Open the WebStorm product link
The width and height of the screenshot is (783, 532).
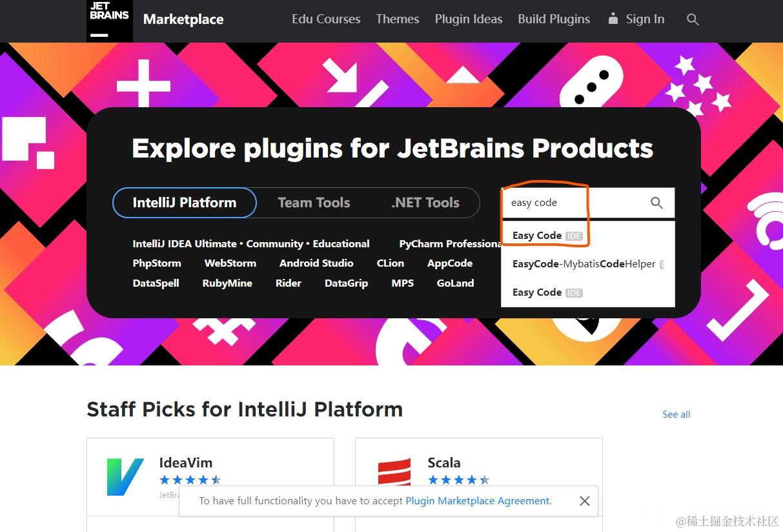click(x=230, y=263)
